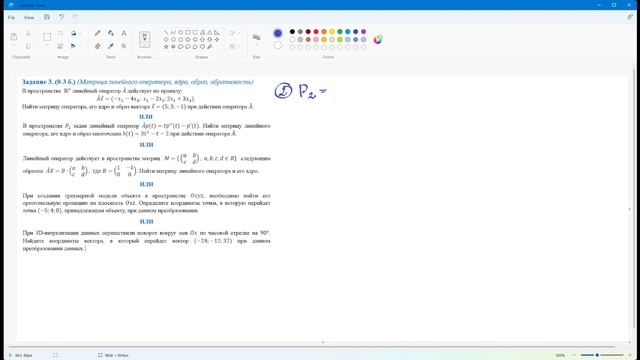Open the Brushes tool
The width and height of the screenshot is (640, 360).
point(144,40)
